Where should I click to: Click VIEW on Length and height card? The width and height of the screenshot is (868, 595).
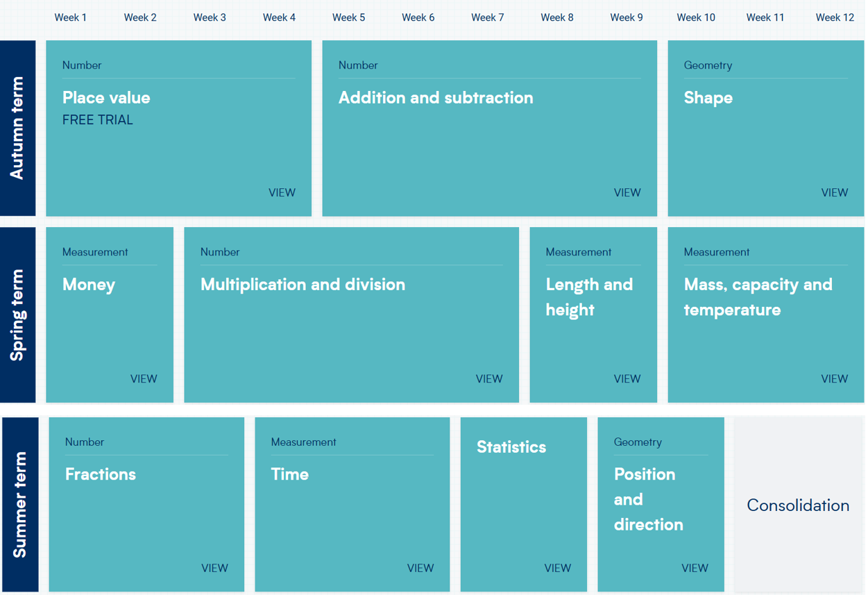[x=627, y=379]
